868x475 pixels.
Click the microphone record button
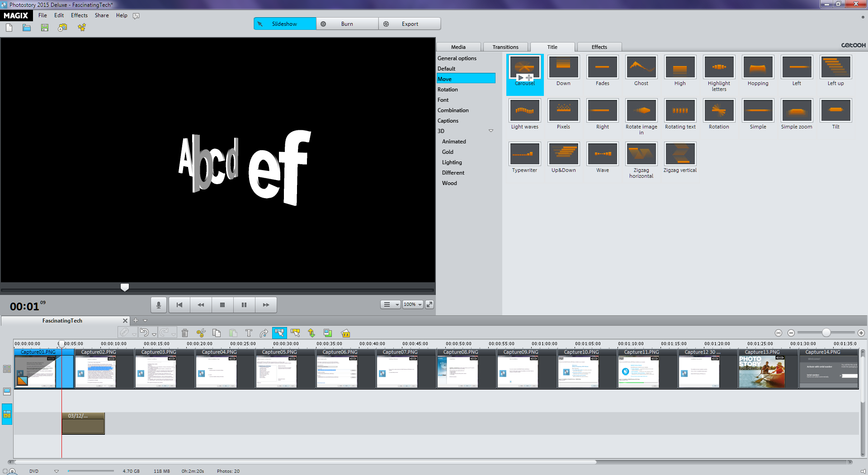(158, 305)
